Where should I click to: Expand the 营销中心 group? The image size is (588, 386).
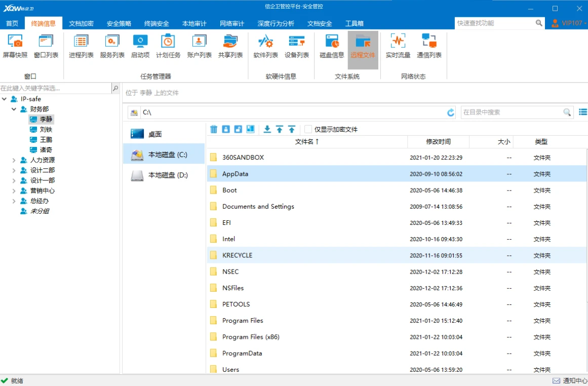[x=14, y=190]
